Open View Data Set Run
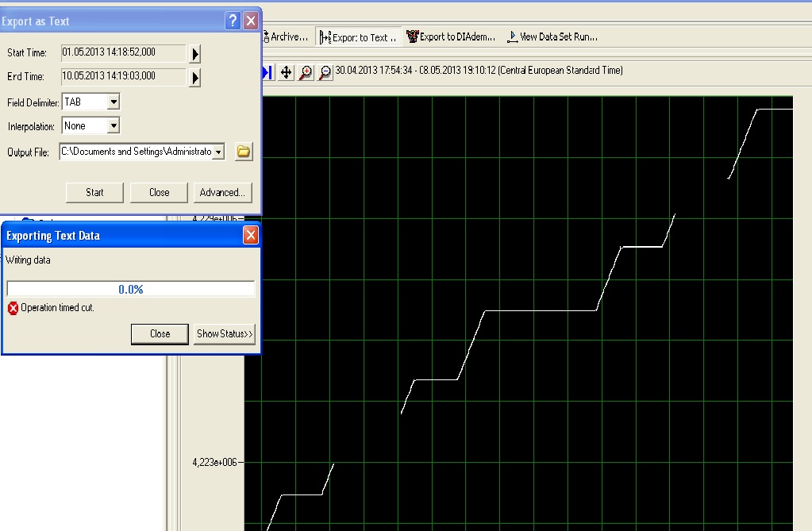The width and height of the screenshot is (812, 531). [552, 37]
